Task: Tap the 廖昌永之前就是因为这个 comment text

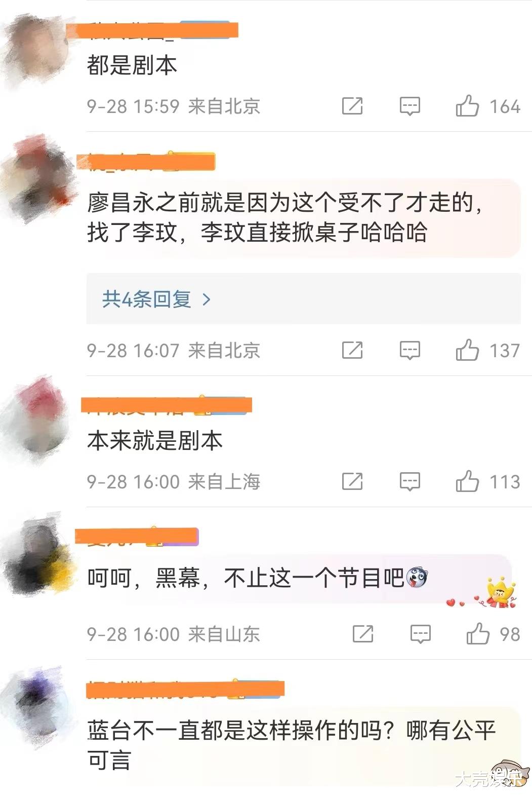Action: point(284,218)
